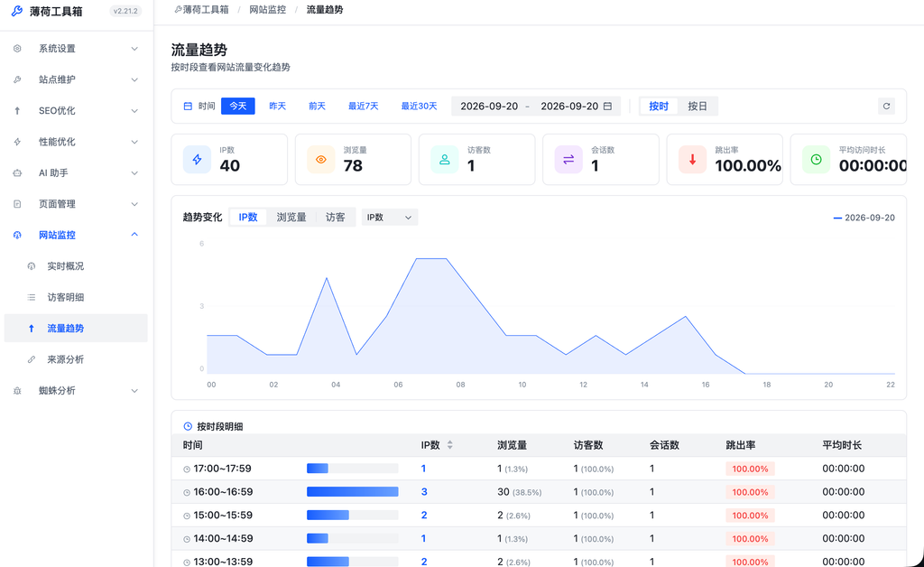Click the progress bar in 16:00~16:59 row
924x567 pixels.
(353, 492)
